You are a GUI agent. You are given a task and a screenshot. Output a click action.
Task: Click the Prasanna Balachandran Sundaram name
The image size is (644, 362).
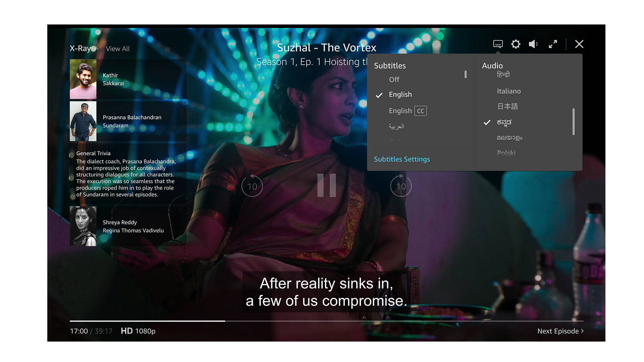[132, 121]
